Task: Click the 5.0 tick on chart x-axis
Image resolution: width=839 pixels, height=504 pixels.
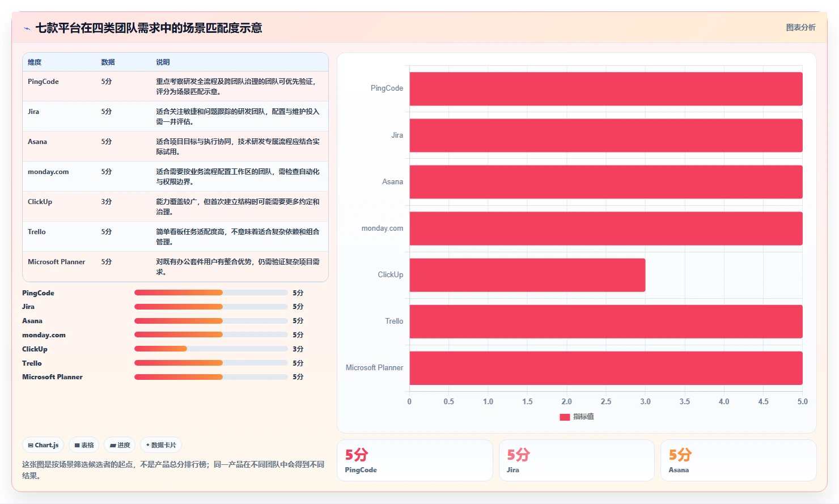Action: 803,401
